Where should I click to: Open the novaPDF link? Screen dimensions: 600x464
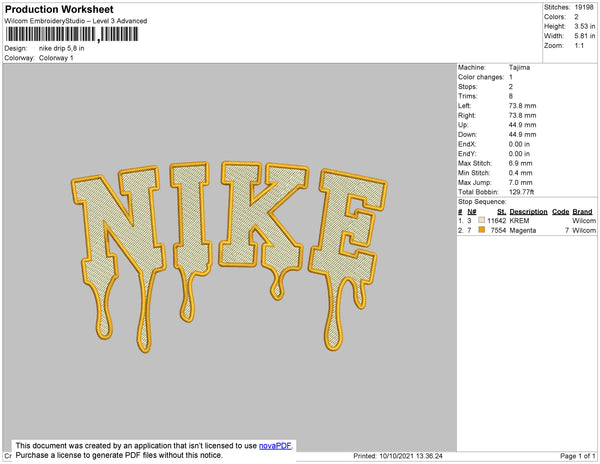(x=276, y=446)
